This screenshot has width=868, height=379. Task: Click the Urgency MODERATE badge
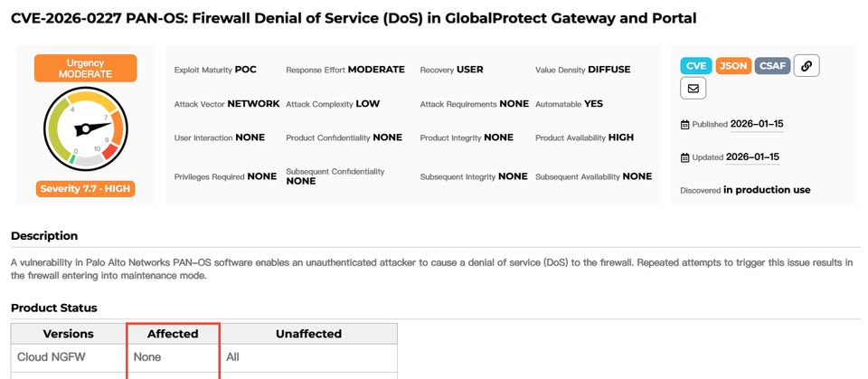pos(86,69)
